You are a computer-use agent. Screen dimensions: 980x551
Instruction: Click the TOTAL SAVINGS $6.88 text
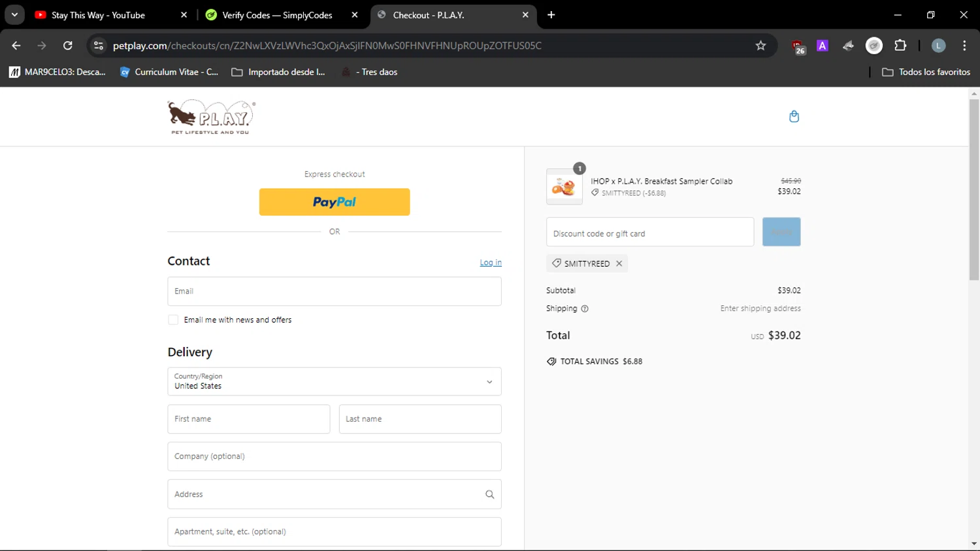coord(601,361)
